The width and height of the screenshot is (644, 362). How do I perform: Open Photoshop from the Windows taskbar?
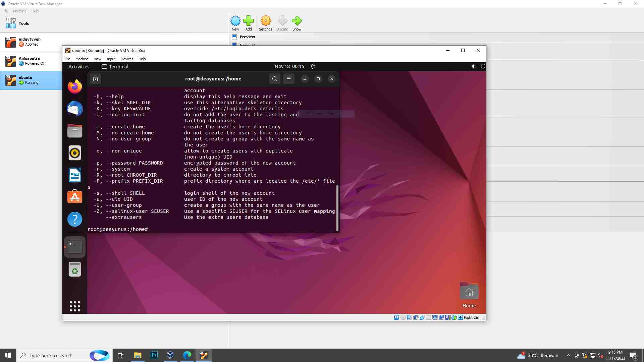(x=154, y=355)
